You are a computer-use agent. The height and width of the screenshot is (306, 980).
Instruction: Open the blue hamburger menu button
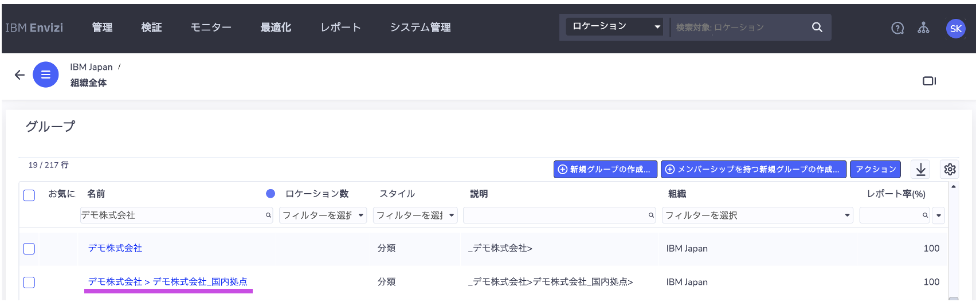coord(46,74)
